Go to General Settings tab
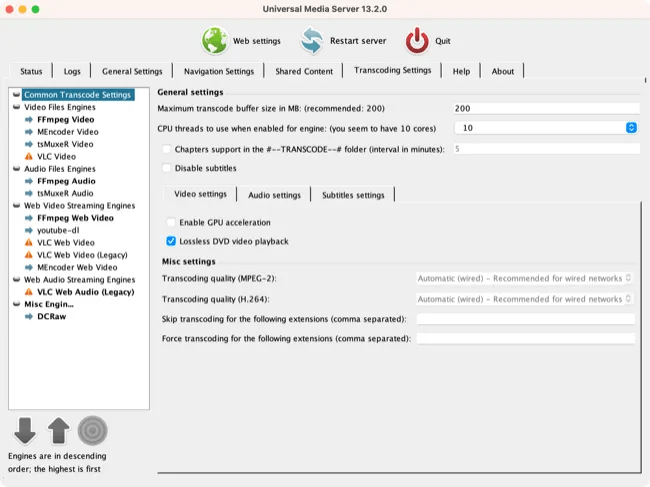This screenshot has height=487, width=650. (132, 71)
